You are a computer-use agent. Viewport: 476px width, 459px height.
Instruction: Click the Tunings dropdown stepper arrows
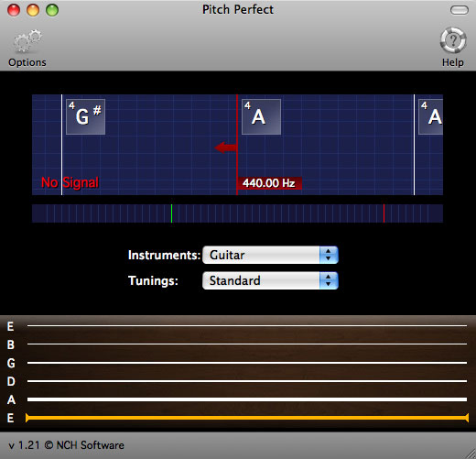pos(329,280)
